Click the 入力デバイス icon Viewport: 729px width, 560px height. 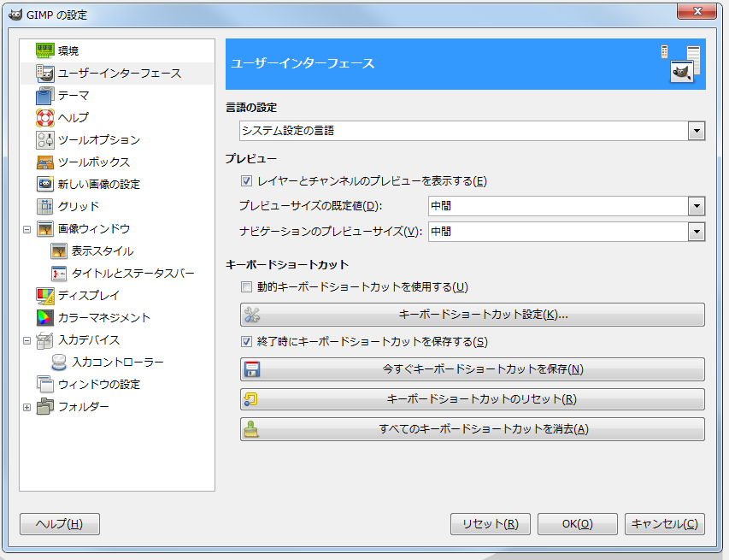[45, 340]
